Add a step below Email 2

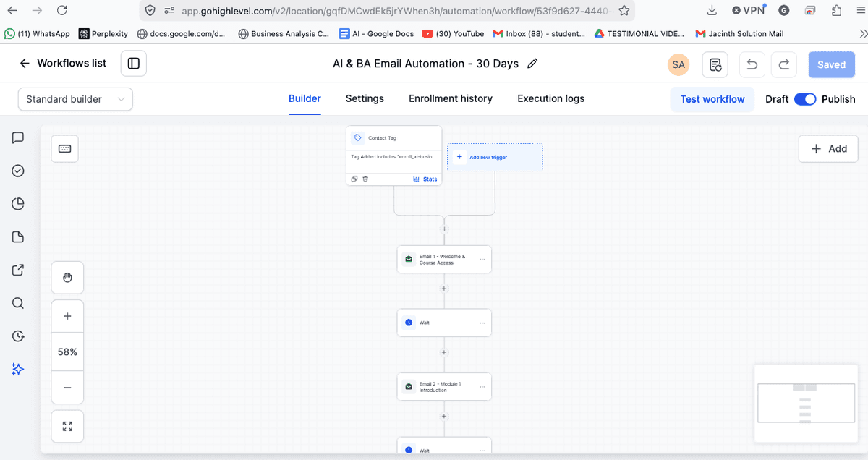444,417
